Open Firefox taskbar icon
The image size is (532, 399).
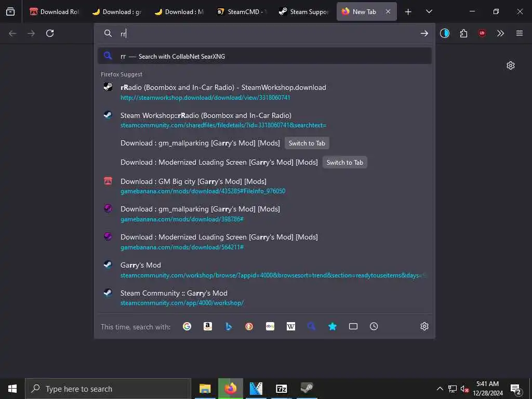230,389
